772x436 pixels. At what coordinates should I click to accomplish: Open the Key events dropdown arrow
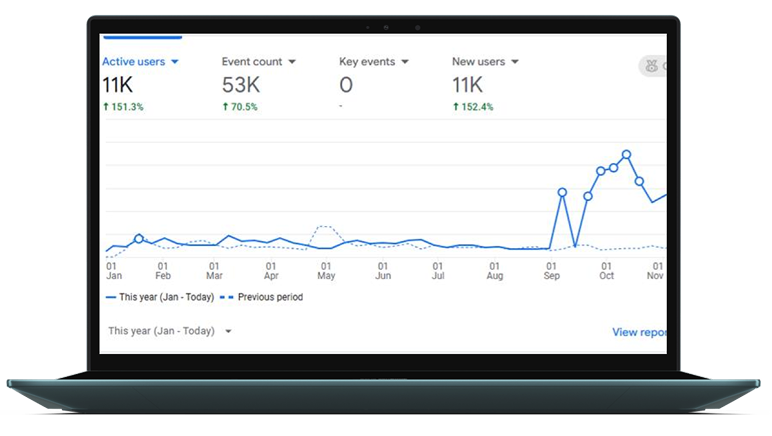tap(405, 62)
